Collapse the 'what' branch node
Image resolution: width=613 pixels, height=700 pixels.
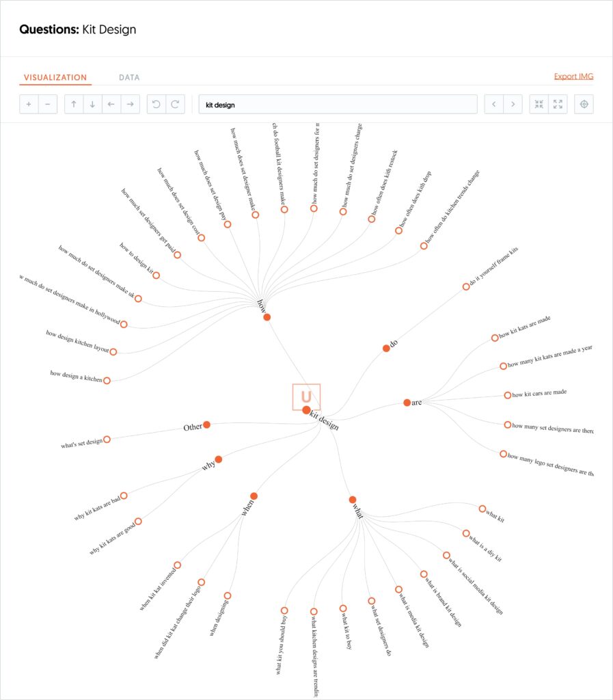coord(353,500)
